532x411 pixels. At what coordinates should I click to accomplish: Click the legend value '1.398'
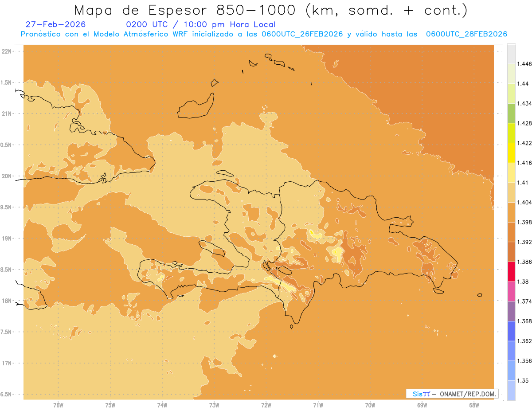[524, 222]
